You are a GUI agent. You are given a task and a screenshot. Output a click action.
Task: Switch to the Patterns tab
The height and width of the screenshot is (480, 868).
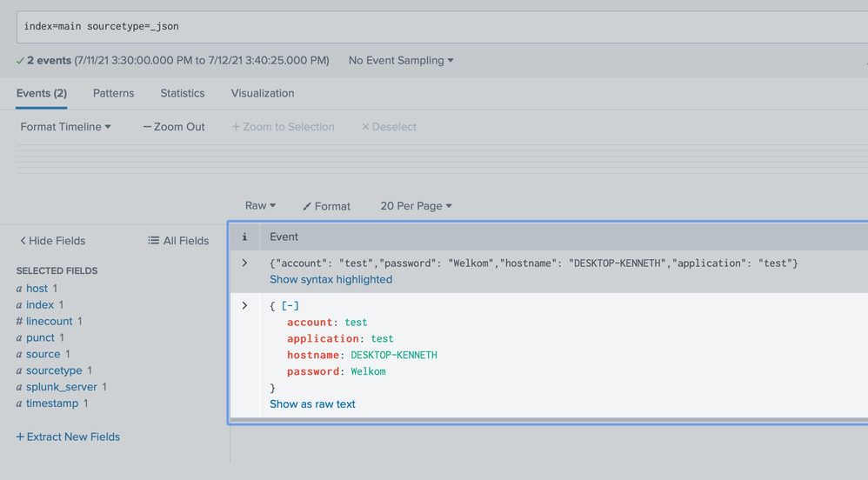tap(113, 93)
